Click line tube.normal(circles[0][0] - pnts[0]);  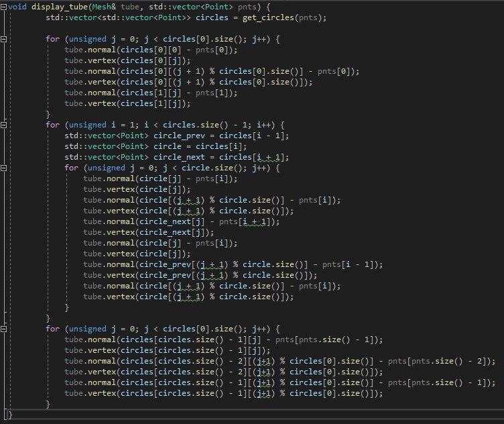click(x=151, y=50)
